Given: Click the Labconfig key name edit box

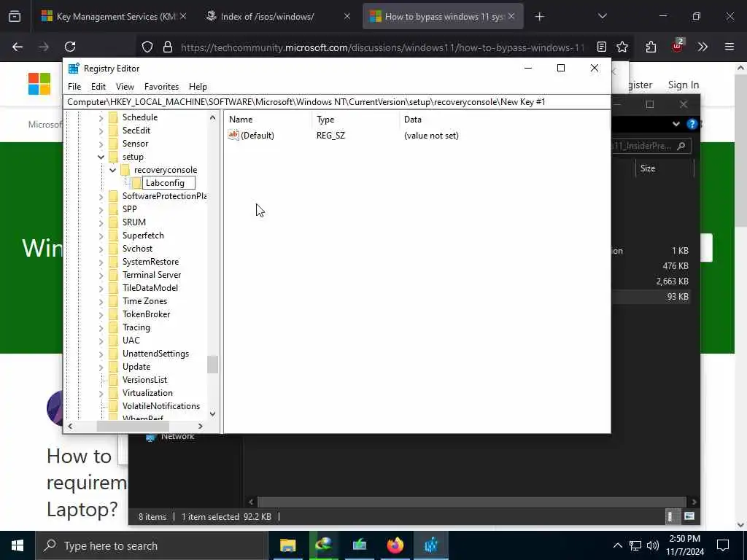Looking at the screenshot, I should click(169, 183).
